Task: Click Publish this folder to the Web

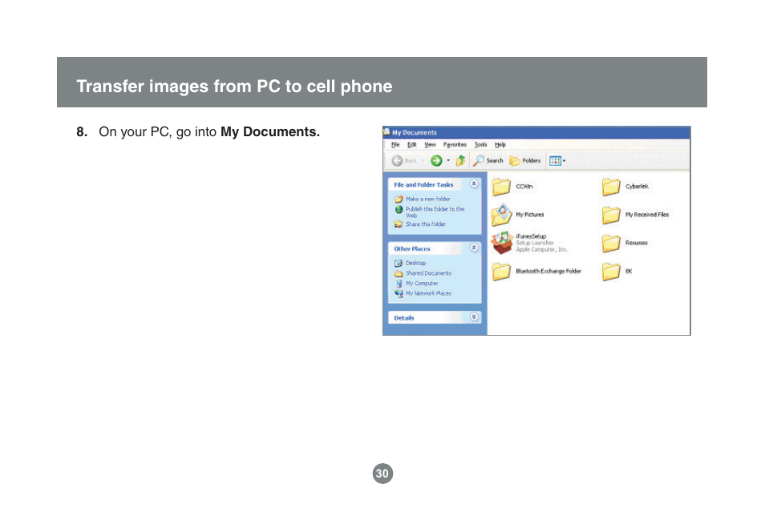Action: (x=435, y=212)
